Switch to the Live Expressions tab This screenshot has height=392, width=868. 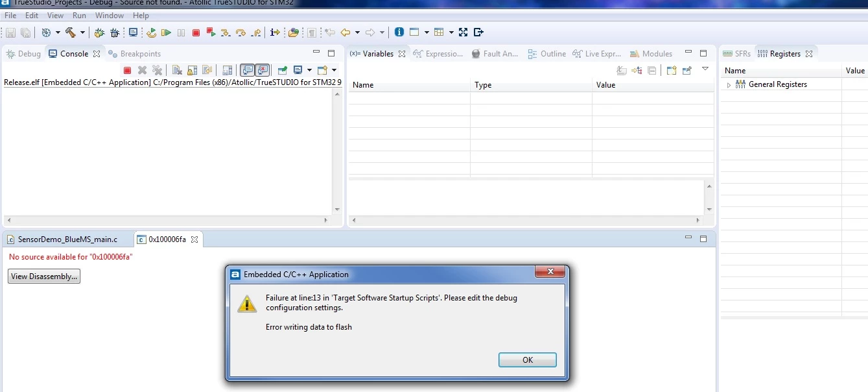click(x=597, y=54)
